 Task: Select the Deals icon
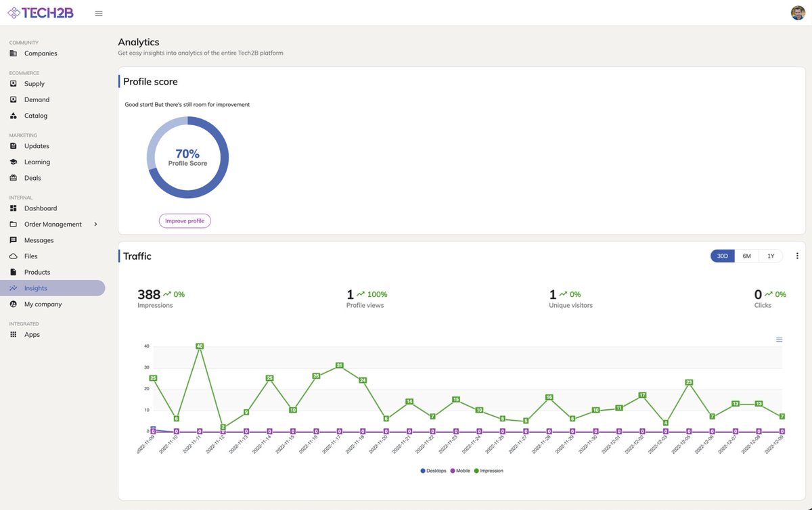tap(15, 177)
